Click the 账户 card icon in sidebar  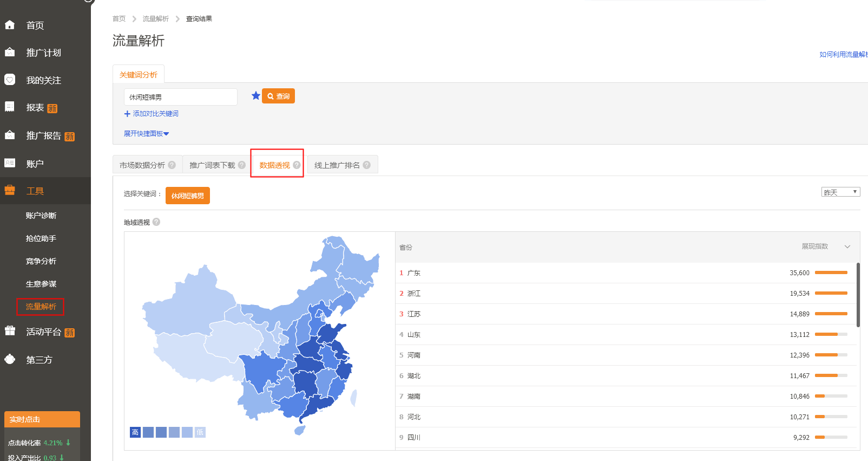10,163
